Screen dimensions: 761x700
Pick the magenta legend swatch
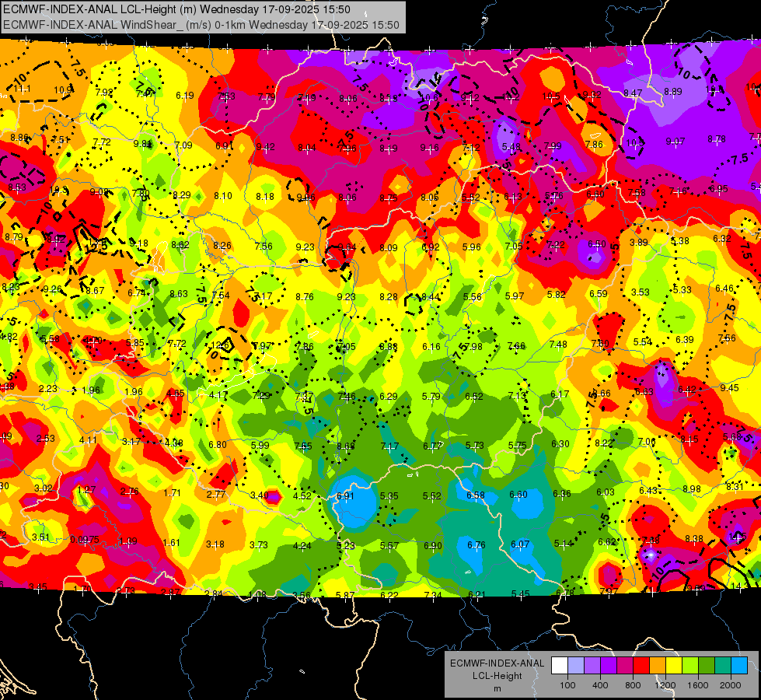coord(625,666)
